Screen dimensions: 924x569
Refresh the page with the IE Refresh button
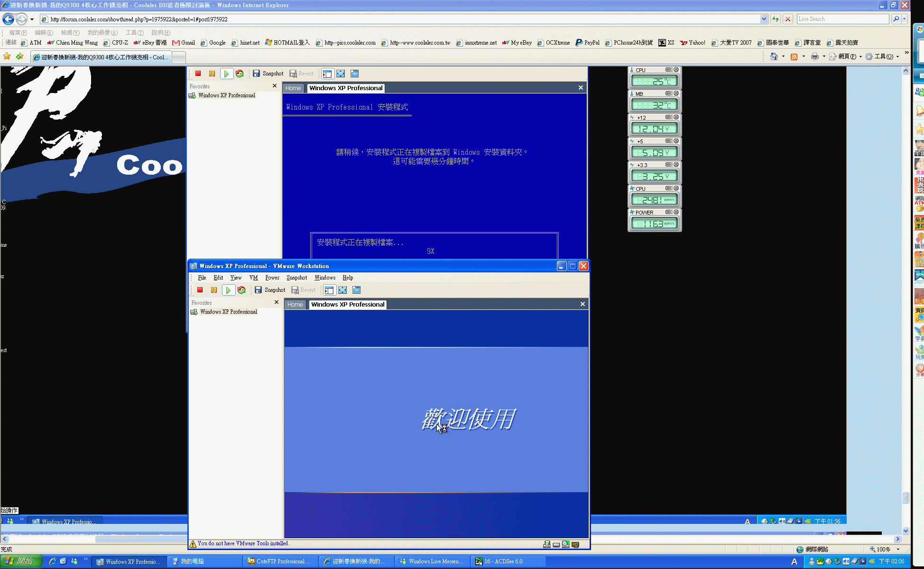click(776, 19)
